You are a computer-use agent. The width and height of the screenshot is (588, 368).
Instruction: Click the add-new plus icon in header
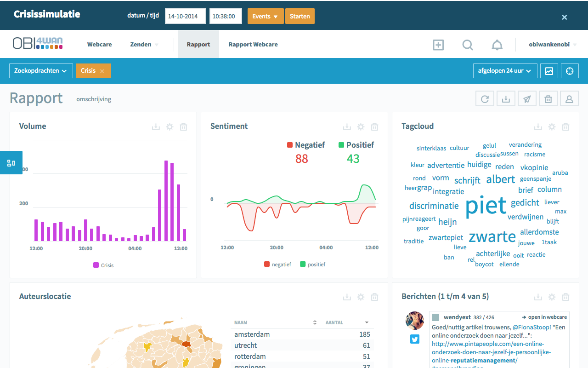(438, 45)
